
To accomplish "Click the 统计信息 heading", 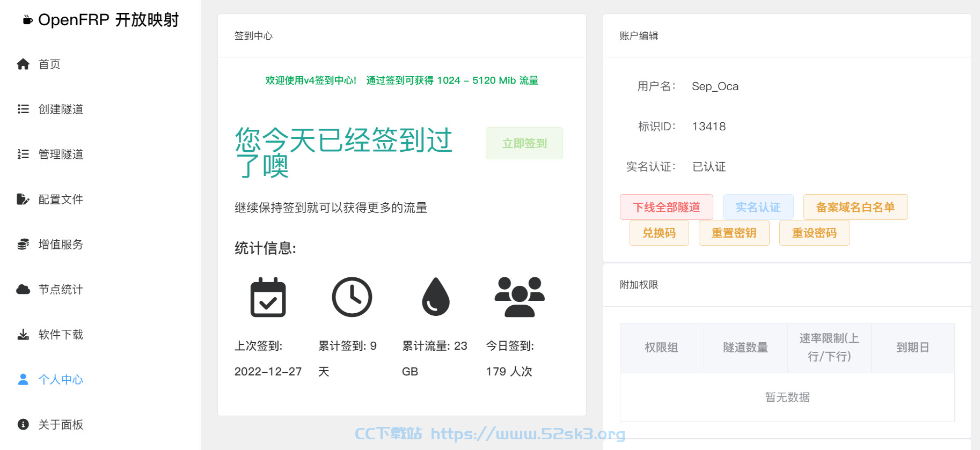I will (x=265, y=248).
